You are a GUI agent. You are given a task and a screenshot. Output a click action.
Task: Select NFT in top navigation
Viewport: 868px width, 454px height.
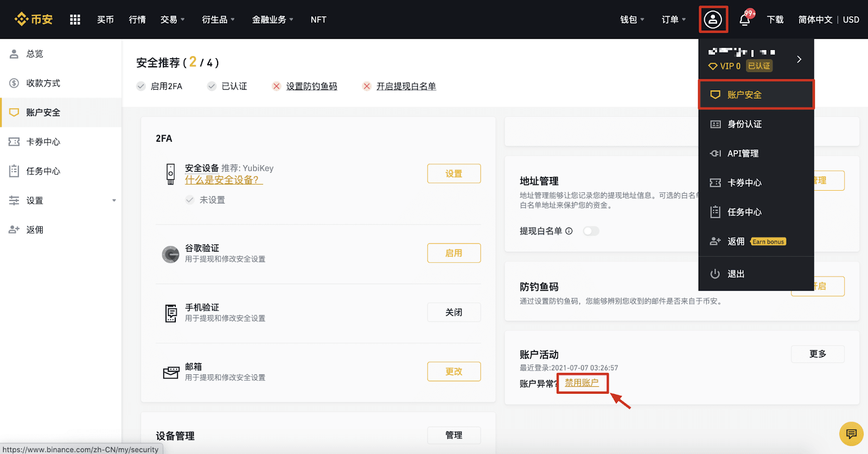(x=318, y=20)
